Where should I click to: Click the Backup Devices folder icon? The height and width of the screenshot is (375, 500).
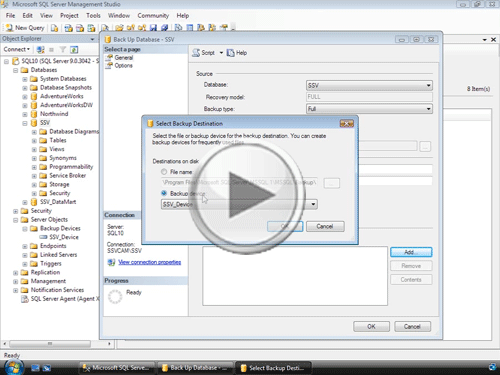tap(34, 229)
